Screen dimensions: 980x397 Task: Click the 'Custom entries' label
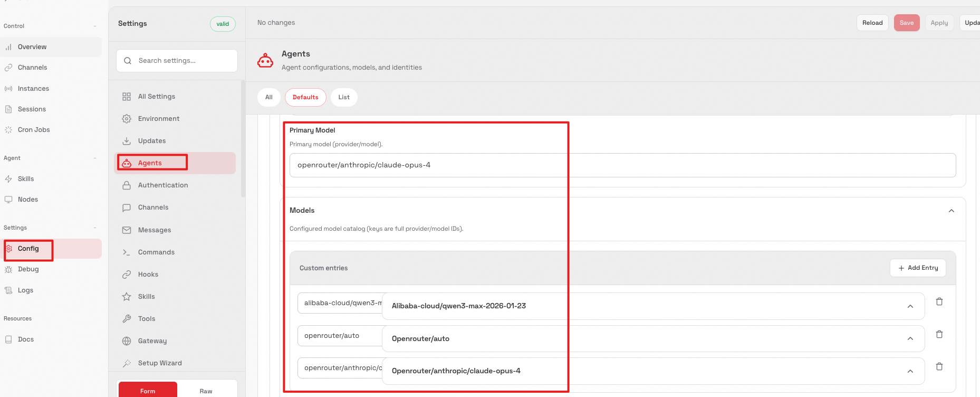point(323,268)
